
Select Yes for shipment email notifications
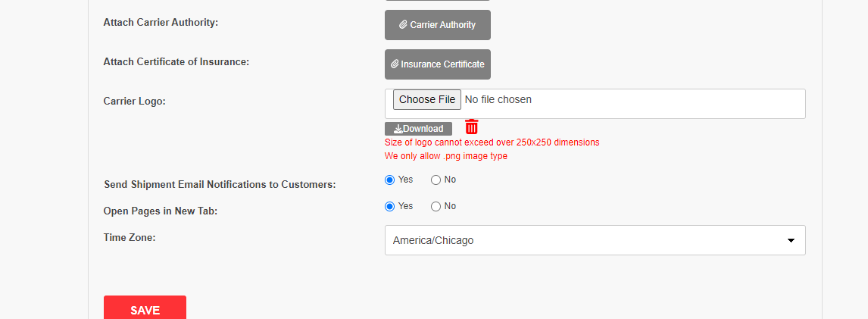click(x=390, y=180)
